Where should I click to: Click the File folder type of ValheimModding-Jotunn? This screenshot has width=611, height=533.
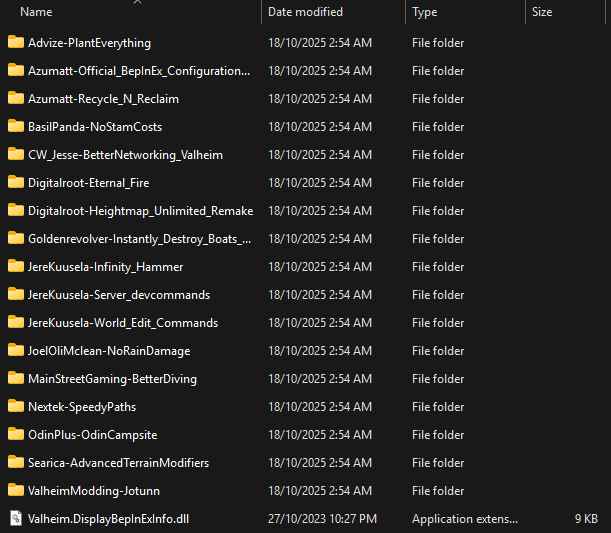(438, 491)
